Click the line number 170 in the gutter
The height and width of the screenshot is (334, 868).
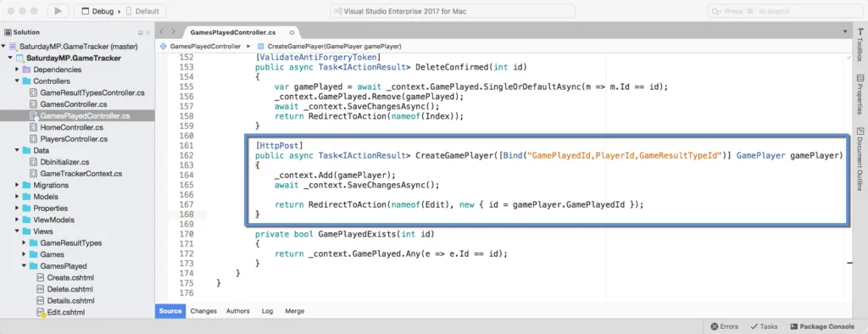pyautogui.click(x=186, y=234)
